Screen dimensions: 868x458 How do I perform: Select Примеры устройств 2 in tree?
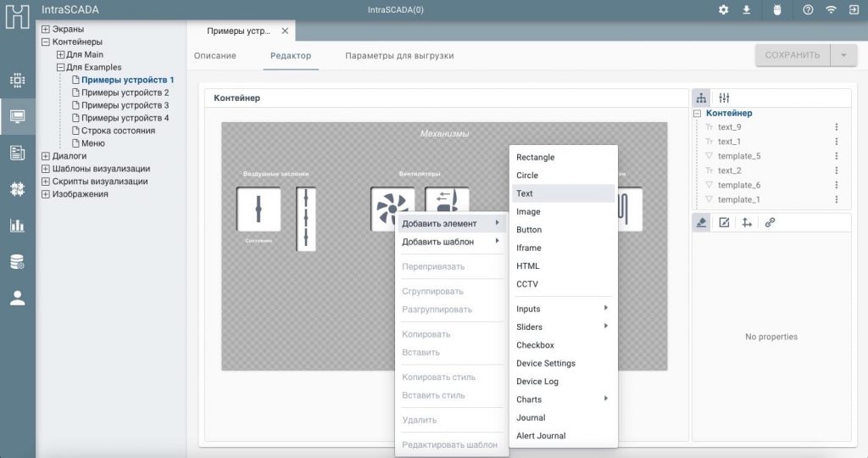[x=125, y=93]
